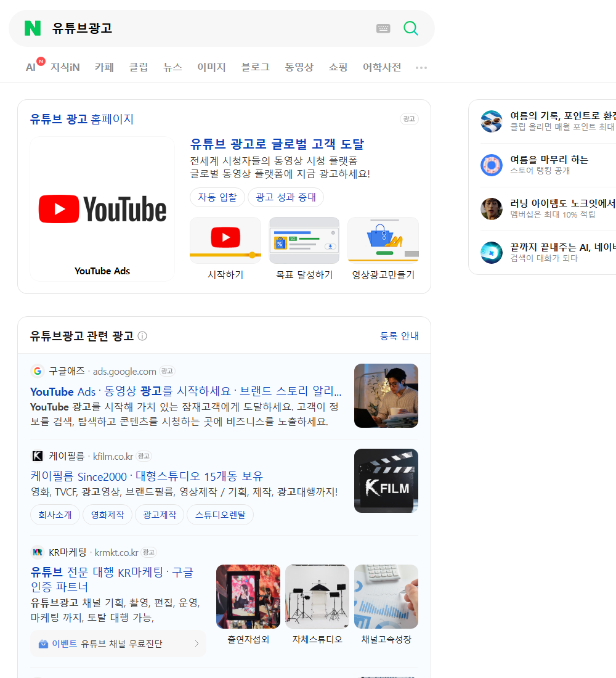The height and width of the screenshot is (678, 616).
Task: Click the 구글애즈 advertiser name
Action: 67,371
